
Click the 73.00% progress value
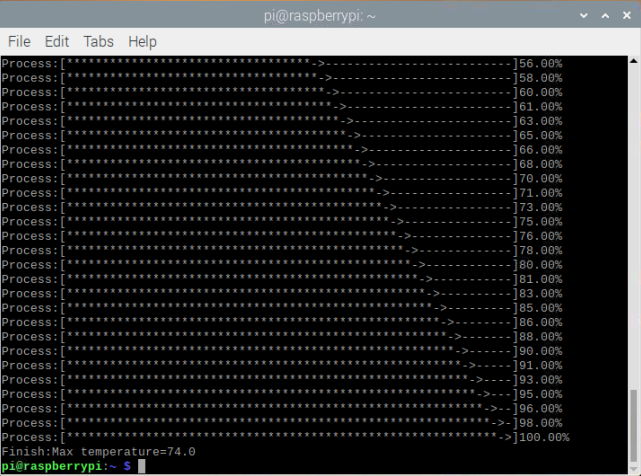[x=540, y=208]
